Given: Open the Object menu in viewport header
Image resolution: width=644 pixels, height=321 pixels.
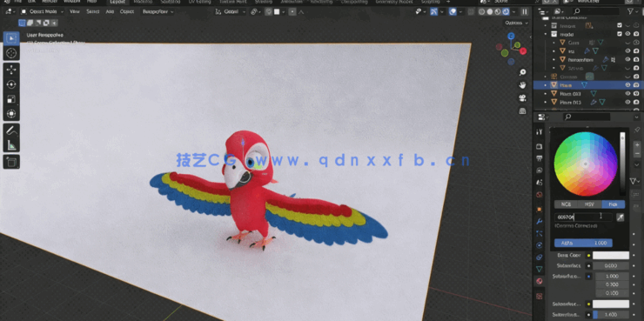Looking at the screenshot, I should (x=126, y=11).
